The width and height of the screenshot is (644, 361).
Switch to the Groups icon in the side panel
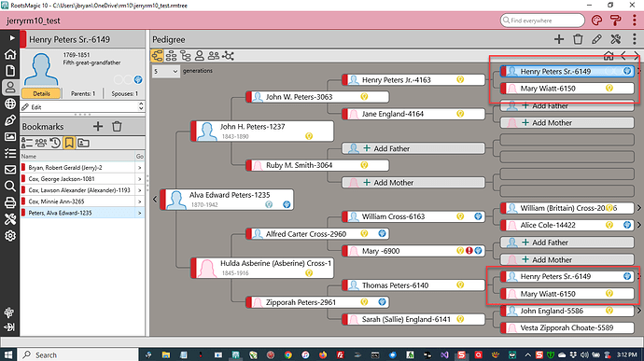(x=83, y=143)
